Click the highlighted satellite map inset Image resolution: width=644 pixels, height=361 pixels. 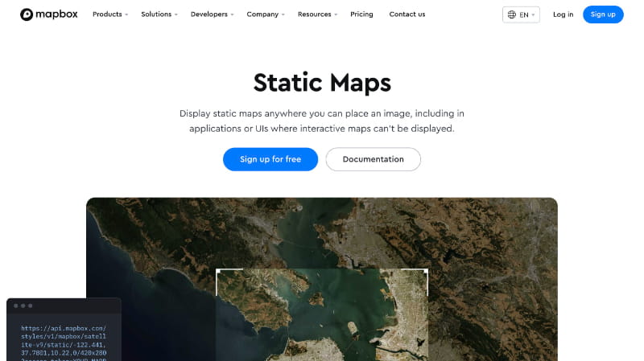322,314
